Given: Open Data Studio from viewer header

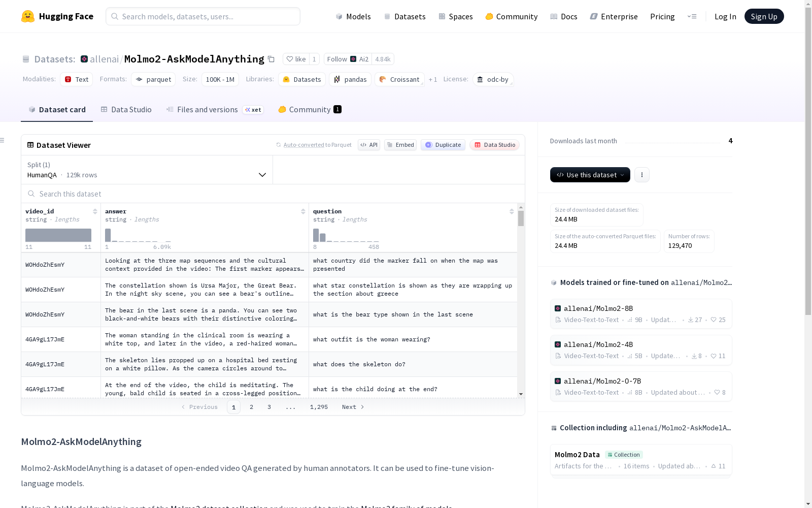Looking at the screenshot, I should coord(495,145).
